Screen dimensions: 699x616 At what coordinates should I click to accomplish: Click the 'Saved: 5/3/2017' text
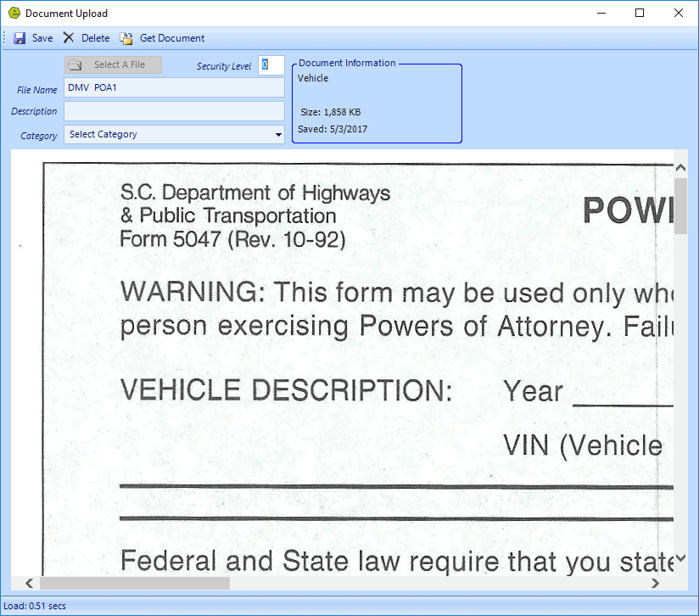pyautogui.click(x=333, y=129)
